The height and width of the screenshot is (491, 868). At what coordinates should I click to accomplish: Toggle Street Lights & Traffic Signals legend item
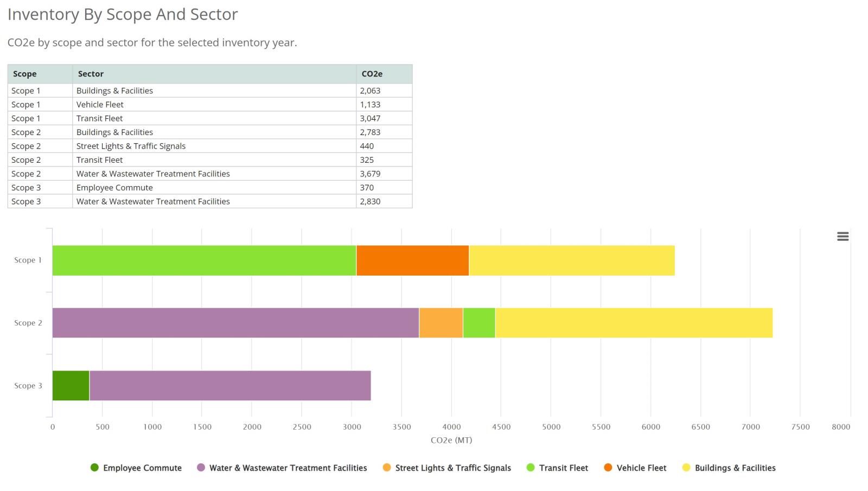[x=447, y=468]
